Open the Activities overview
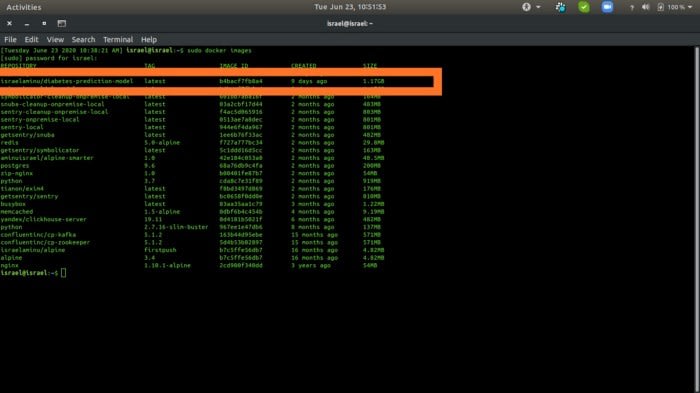Image resolution: width=700 pixels, height=393 pixels. 24,7
